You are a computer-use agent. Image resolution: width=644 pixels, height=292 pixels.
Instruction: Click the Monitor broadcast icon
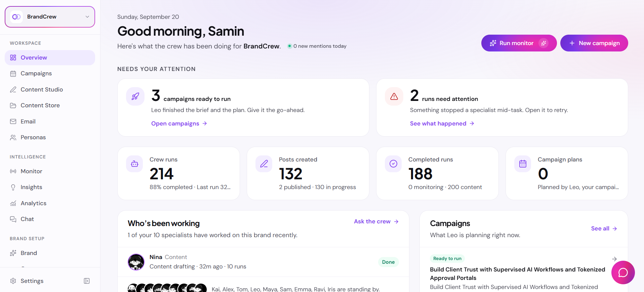pyautogui.click(x=13, y=171)
